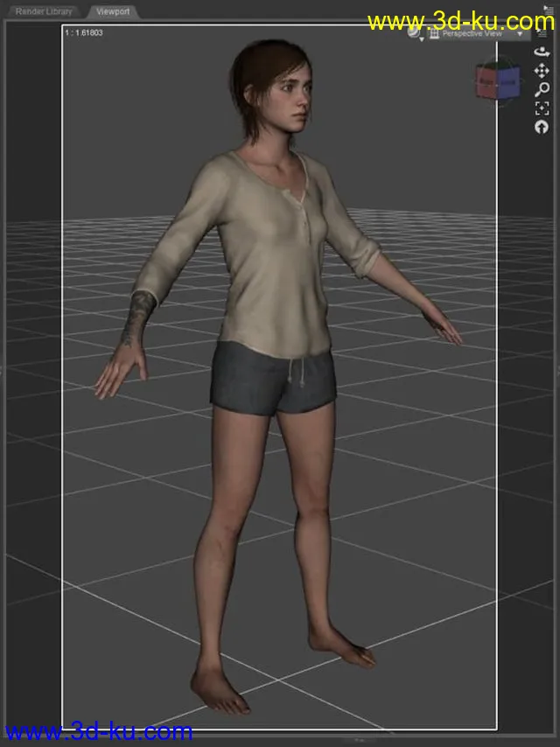Open the Perspective View camera dropdown
This screenshot has width=560, height=747.
(478, 34)
